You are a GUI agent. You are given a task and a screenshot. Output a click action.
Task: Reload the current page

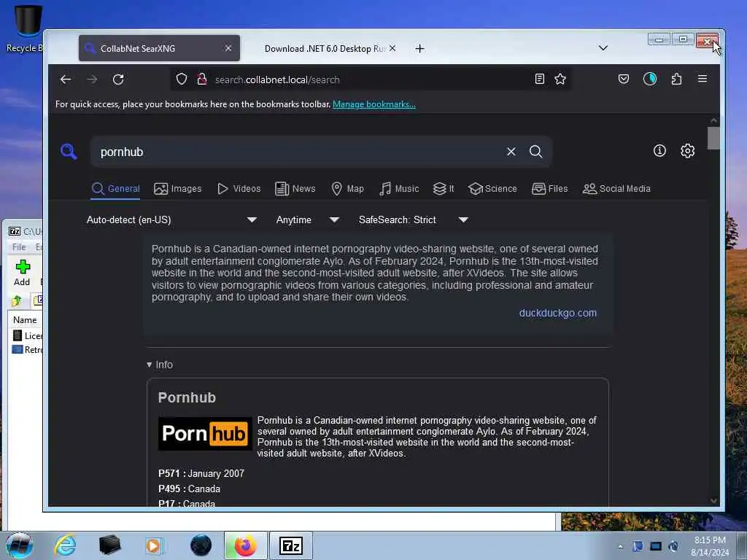[118, 79]
